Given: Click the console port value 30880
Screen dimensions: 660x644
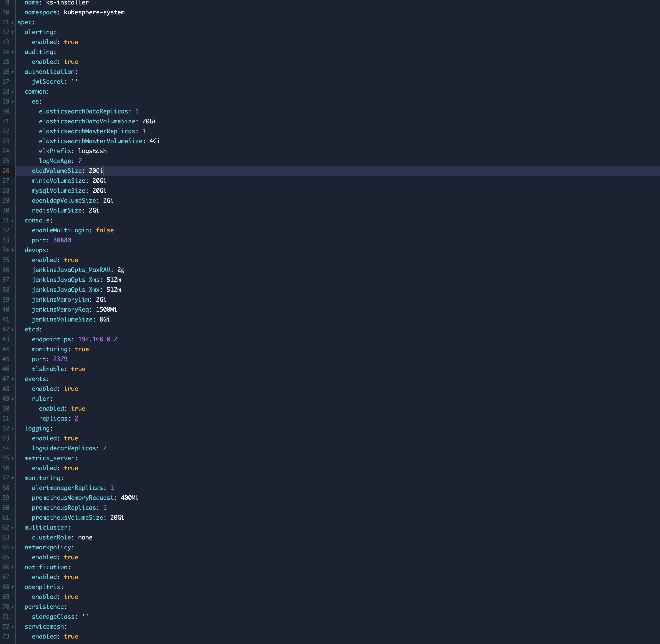Looking at the screenshot, I should point(62,240).
